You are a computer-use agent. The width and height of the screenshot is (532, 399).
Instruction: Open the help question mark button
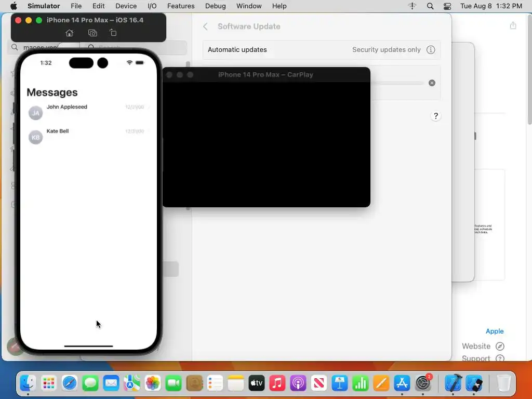pos(436,116)
